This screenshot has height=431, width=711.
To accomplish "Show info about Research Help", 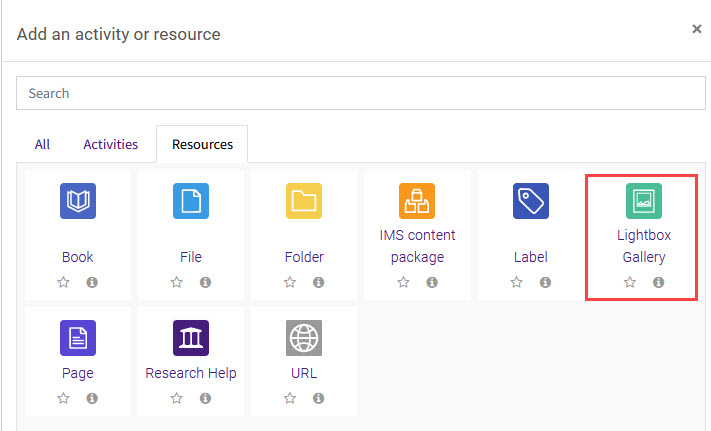I will pyautogui.click(x=205, y=398).
